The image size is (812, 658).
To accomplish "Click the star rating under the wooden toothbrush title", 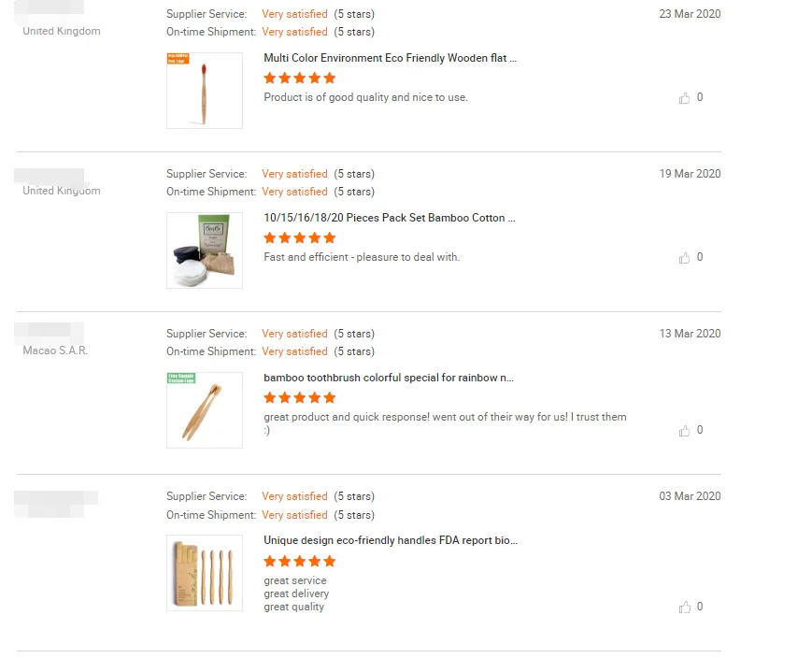I will coord(299,79).
